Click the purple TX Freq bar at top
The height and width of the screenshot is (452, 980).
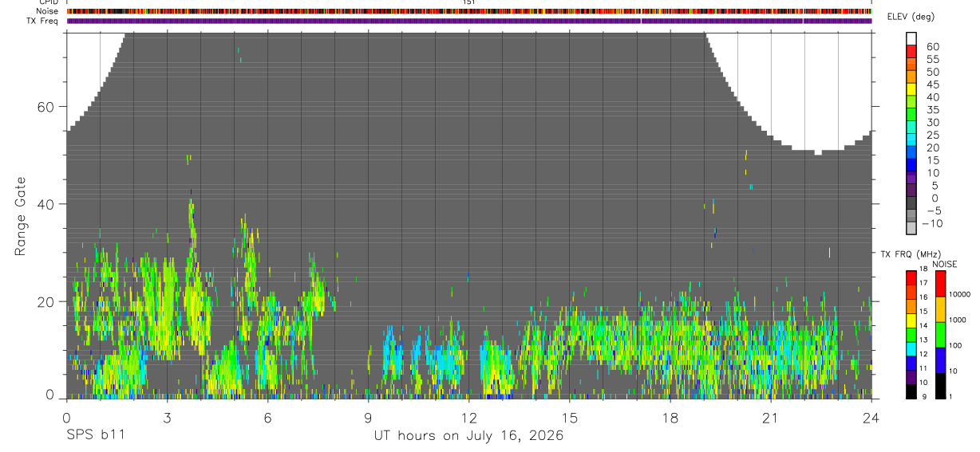469,22
